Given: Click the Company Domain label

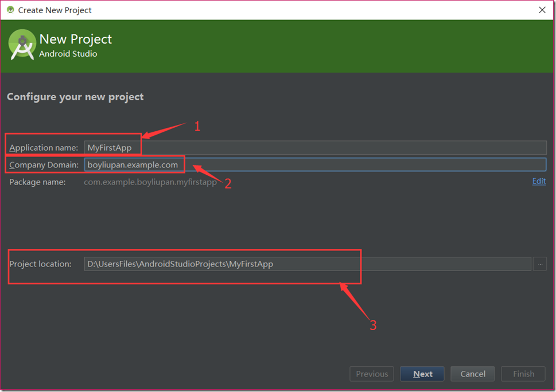Looking at the screenshot, I should pos(44,165).
